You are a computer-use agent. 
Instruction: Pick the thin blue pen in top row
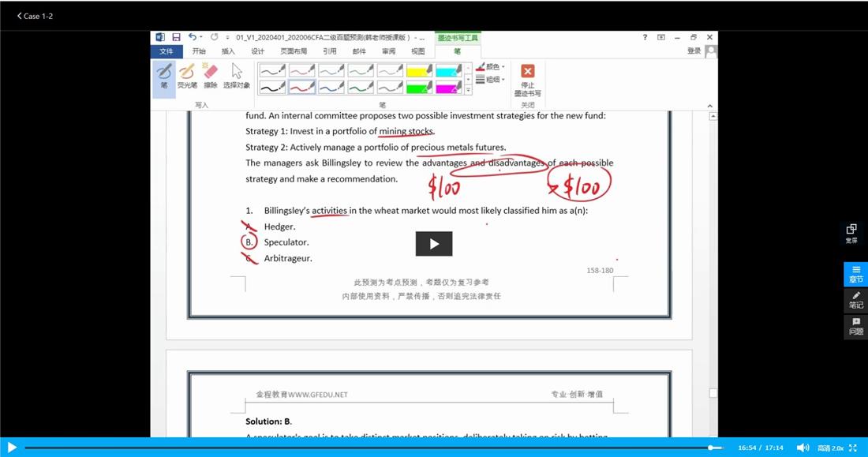pos(331,71)
